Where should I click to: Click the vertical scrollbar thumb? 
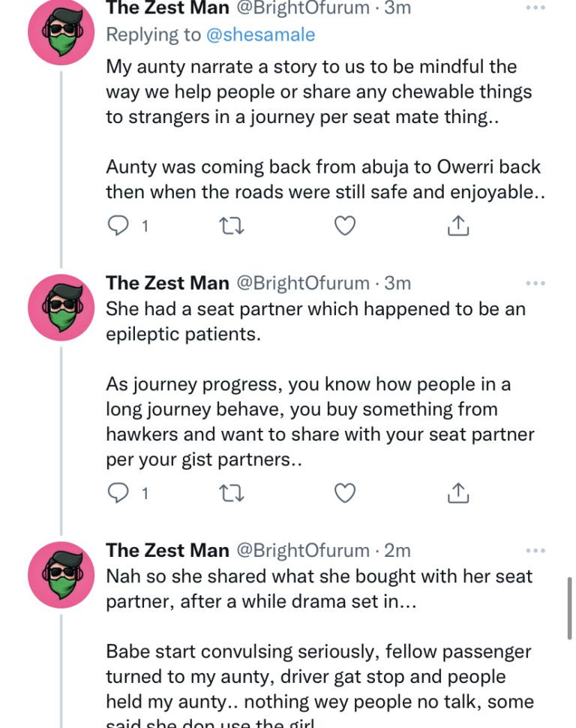[x=570, y=608]
